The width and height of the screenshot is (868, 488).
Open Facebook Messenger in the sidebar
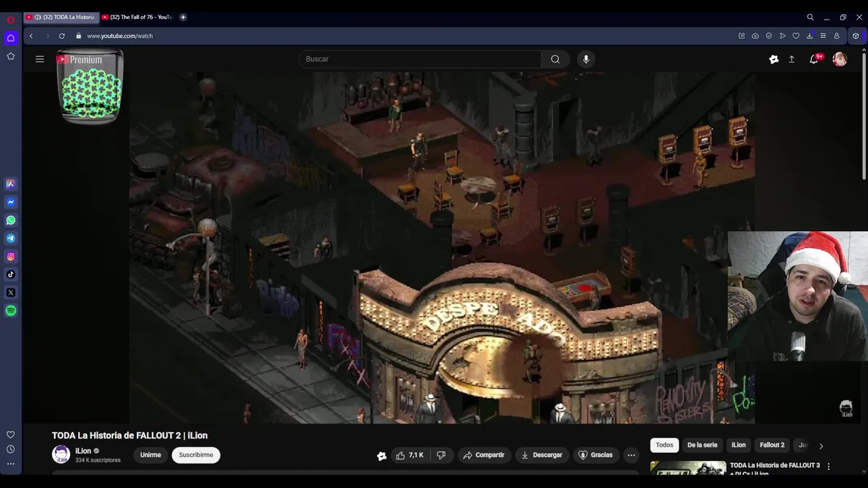point(11,202)
